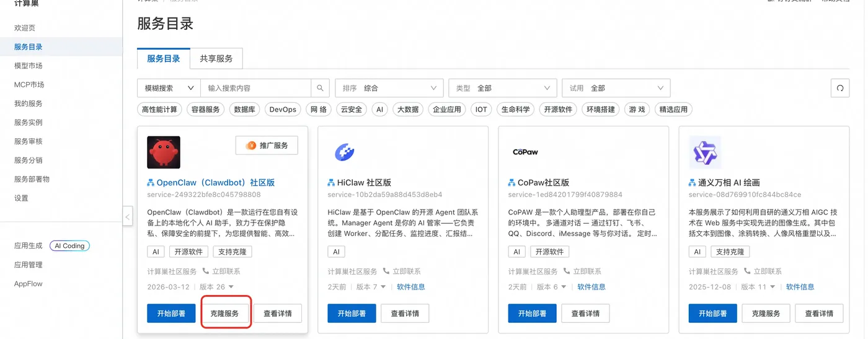
Task: Filter by IOT tag
Action: coord(481,110)
